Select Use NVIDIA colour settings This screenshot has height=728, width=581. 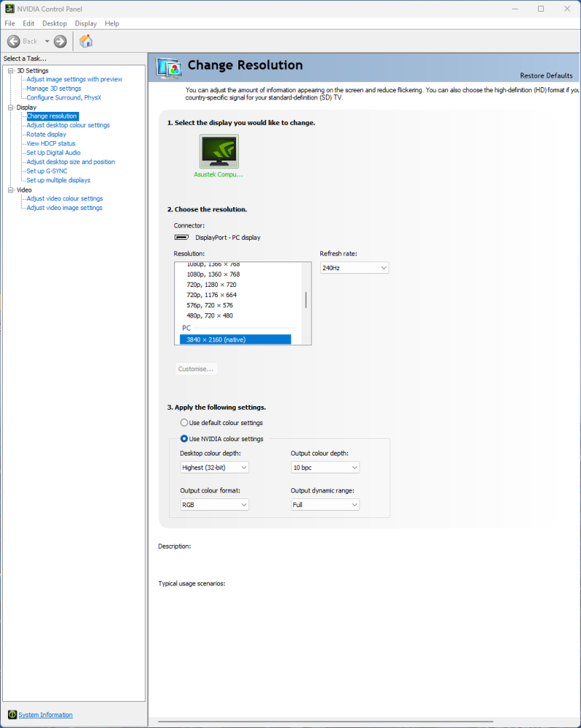(184, 439)
